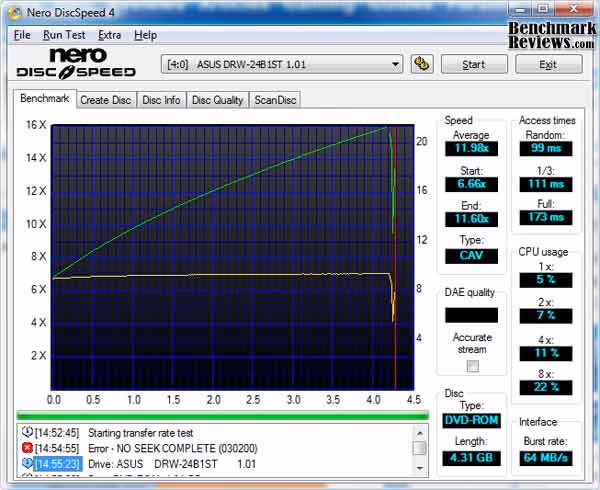Switch to the ScanDisc tab
Viewport: 600px width, 490px height.
click(275, 100)
